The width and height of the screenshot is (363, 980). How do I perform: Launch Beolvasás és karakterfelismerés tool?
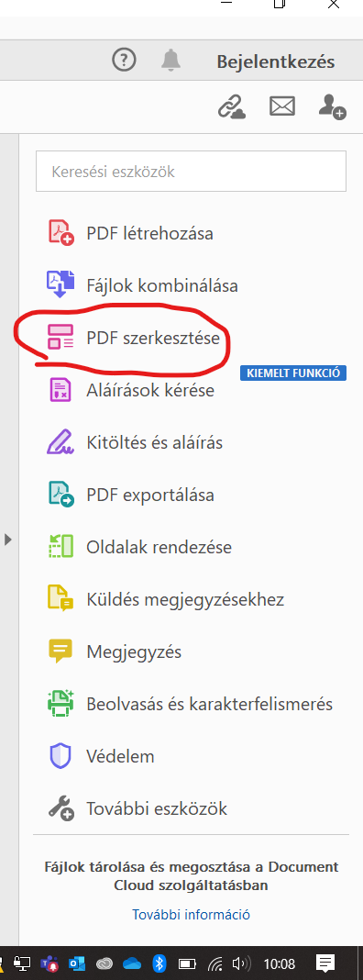coord(190,705)
